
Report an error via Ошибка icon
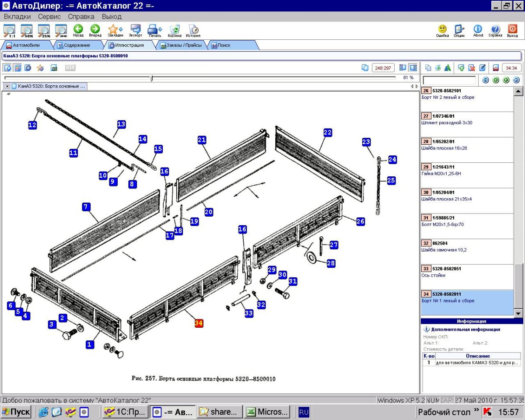[x=442, y=30]
